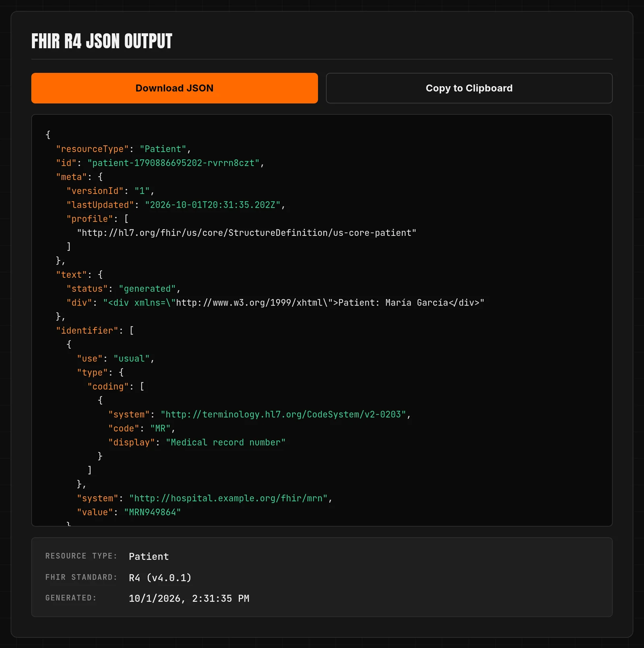The height and width of the screenshot is (648, 644).
Task: Click the "status": "generated" line
Action: tap(124, 289)
